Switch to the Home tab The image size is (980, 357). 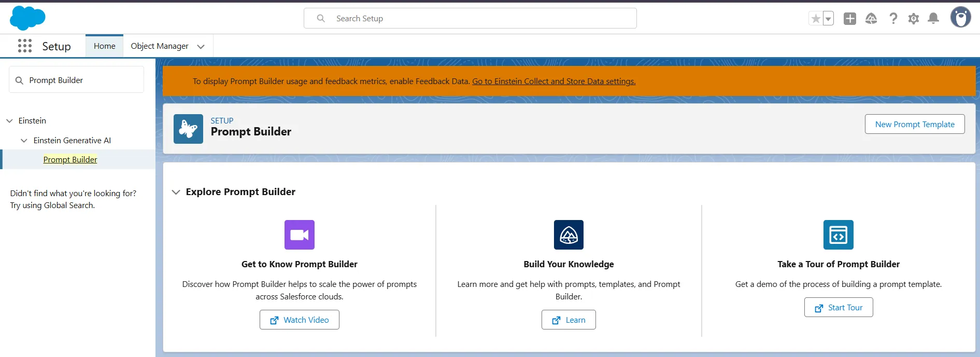(x=104, y=46)
